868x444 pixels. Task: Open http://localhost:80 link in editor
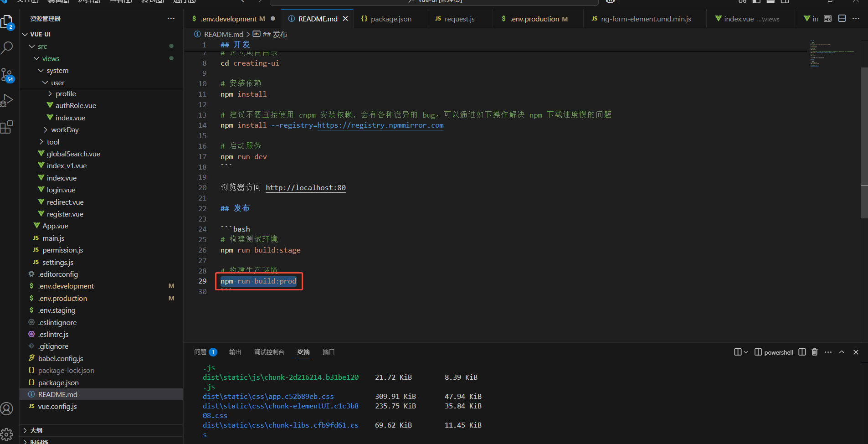pos(306,187)
